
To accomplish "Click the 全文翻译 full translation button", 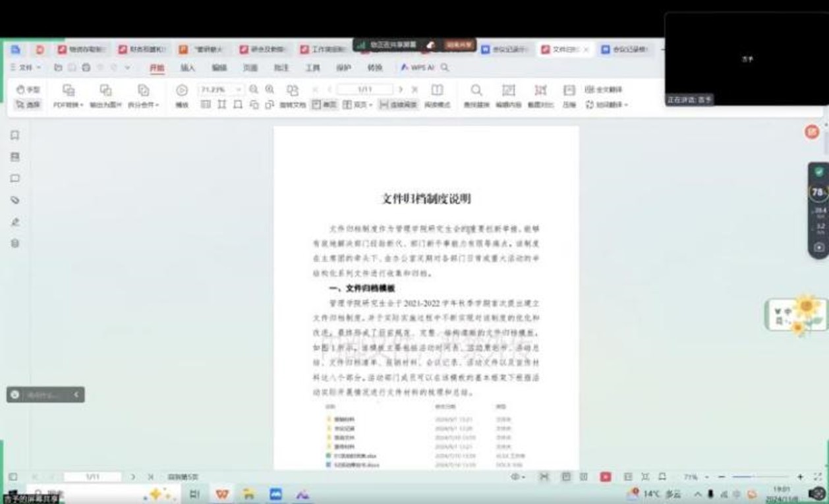I will pyautogui.click(x=604, y=90).
